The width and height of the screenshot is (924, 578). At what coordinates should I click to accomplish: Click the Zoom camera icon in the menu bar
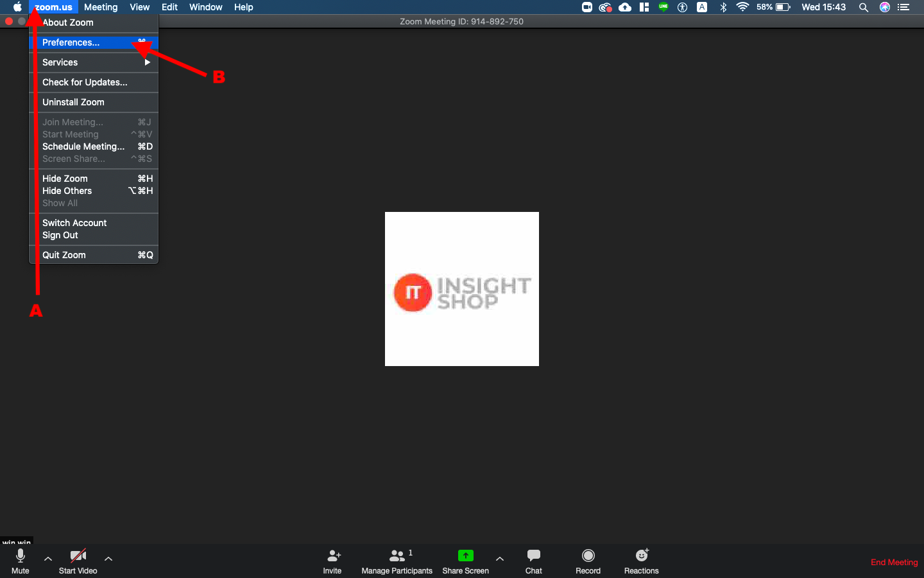click(x=586, y=7)
